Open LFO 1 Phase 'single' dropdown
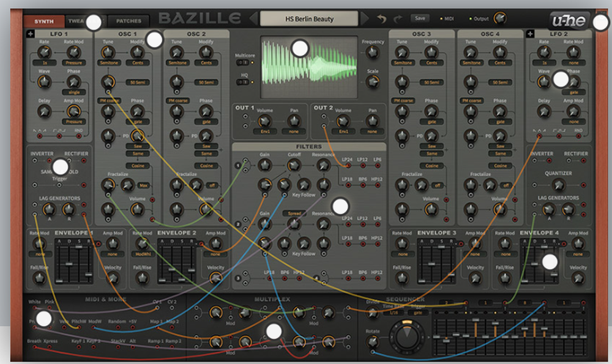Image resolution: width=612 pixels, height=364 pixels. click(x=74, y=92)
